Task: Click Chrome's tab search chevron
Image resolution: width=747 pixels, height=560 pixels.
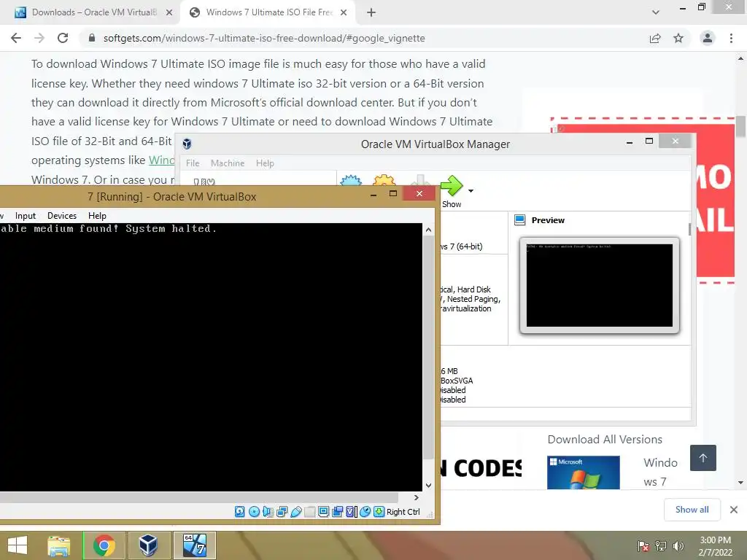Action: (656, 12)
